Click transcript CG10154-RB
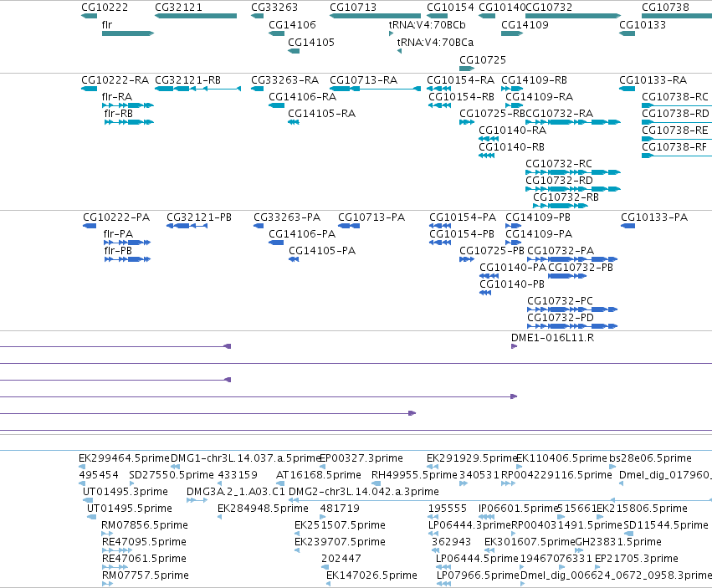This screenshot has width=712, height=588. pos(461,97)
